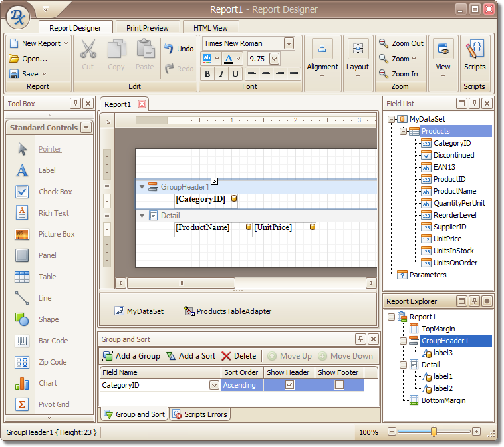Click Add a Sort button
Image resolution: width=504 pixels, height=447 pixels.
point(191,356)
